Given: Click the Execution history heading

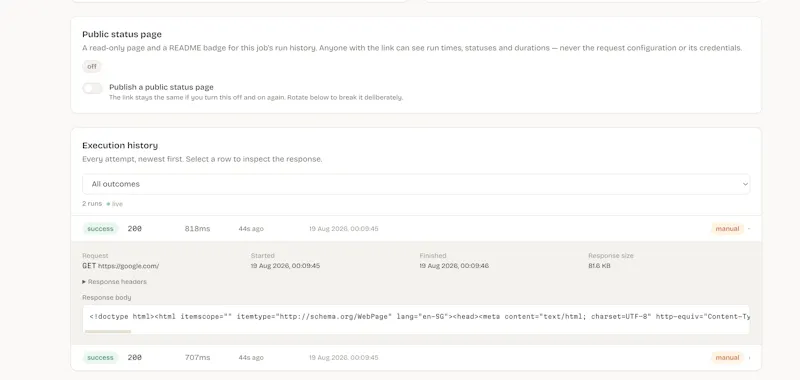Looking at the screenshot, I should (x=120, y=145).
